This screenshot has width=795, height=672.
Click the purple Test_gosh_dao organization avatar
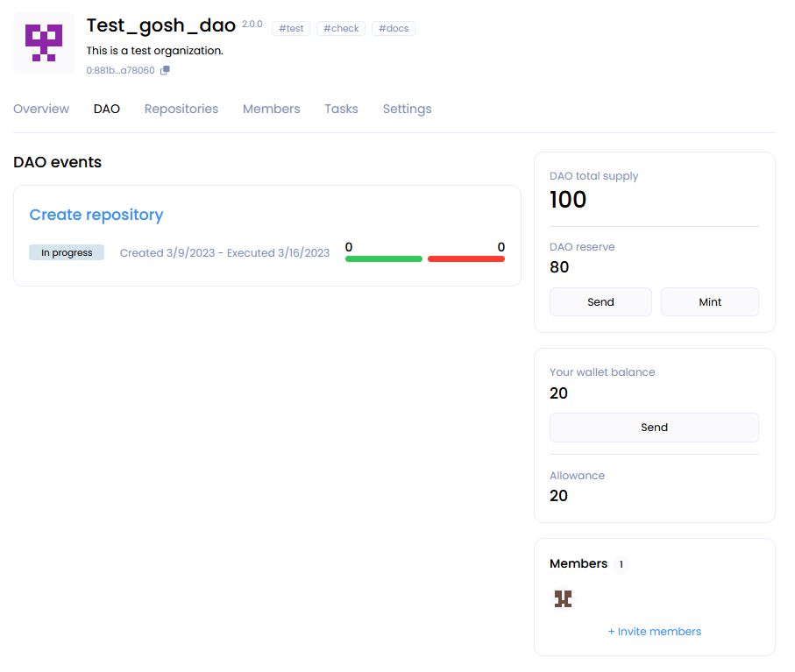click(44, 43)
